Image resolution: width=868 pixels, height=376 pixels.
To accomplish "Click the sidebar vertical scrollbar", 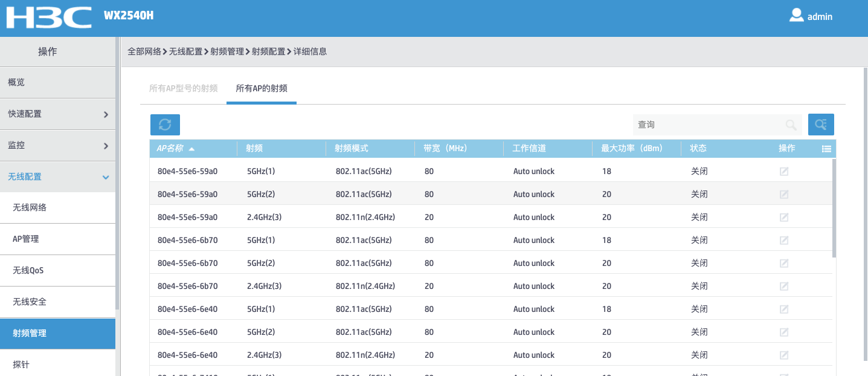I will tap(118, 173).
